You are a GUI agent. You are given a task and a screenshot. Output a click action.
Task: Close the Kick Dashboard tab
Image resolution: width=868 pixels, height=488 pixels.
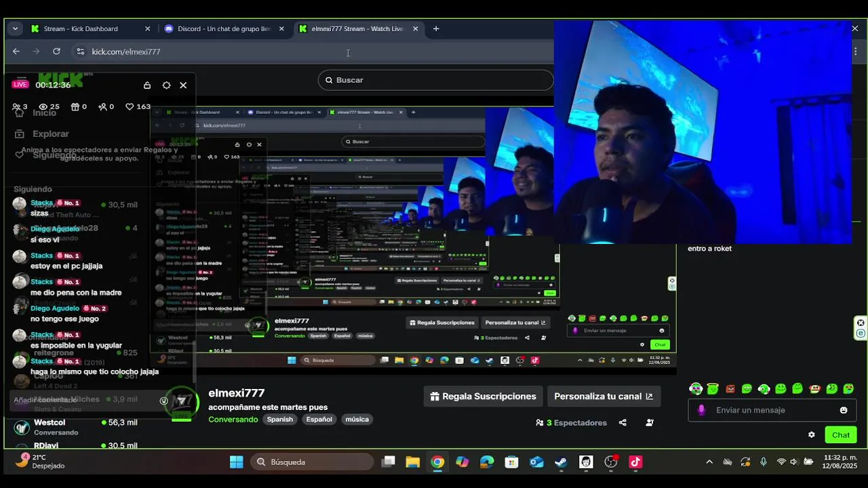147,28
